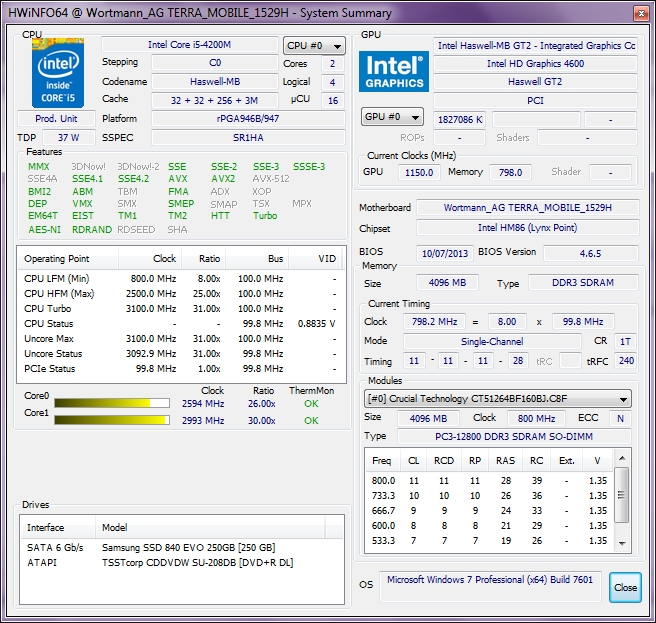Screen dimensions: 656x623
Task: Click the Haswell-MB codename field
Action: pos(215,82)
